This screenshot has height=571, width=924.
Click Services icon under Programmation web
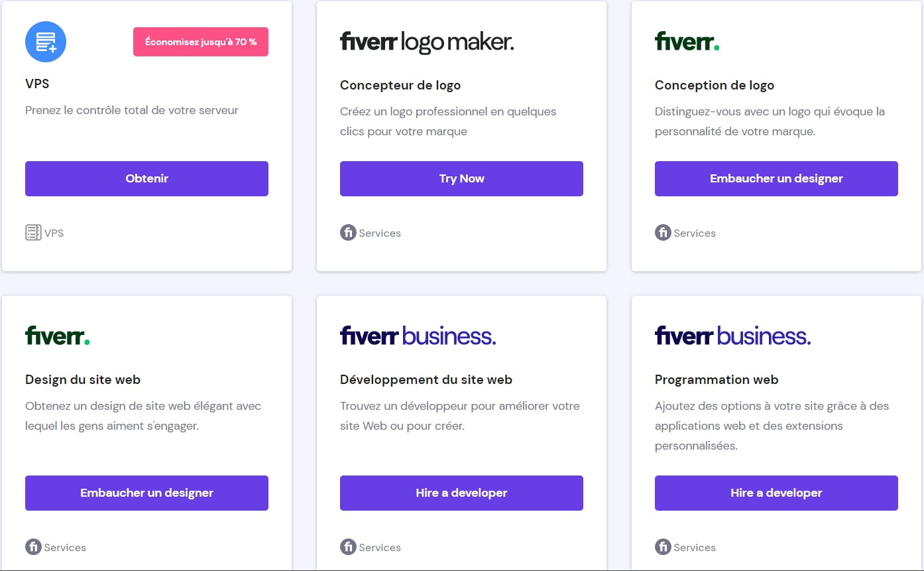(663, 547)
